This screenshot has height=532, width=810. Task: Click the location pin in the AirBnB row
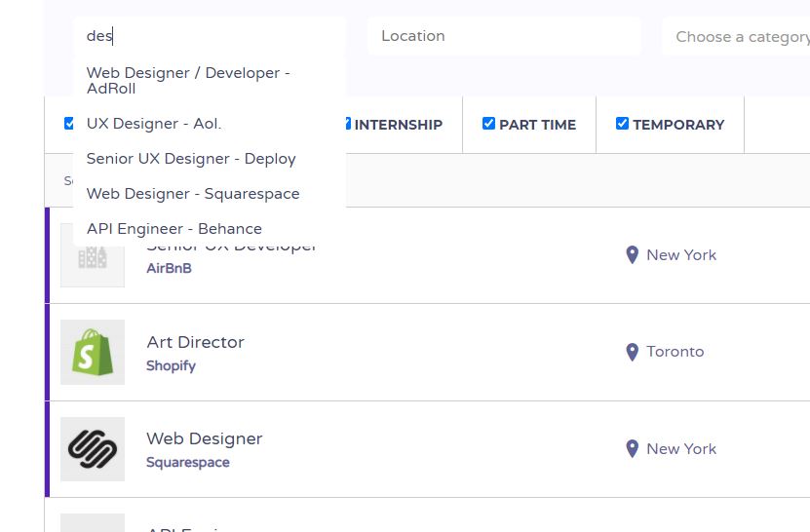[x=633, y=254]
